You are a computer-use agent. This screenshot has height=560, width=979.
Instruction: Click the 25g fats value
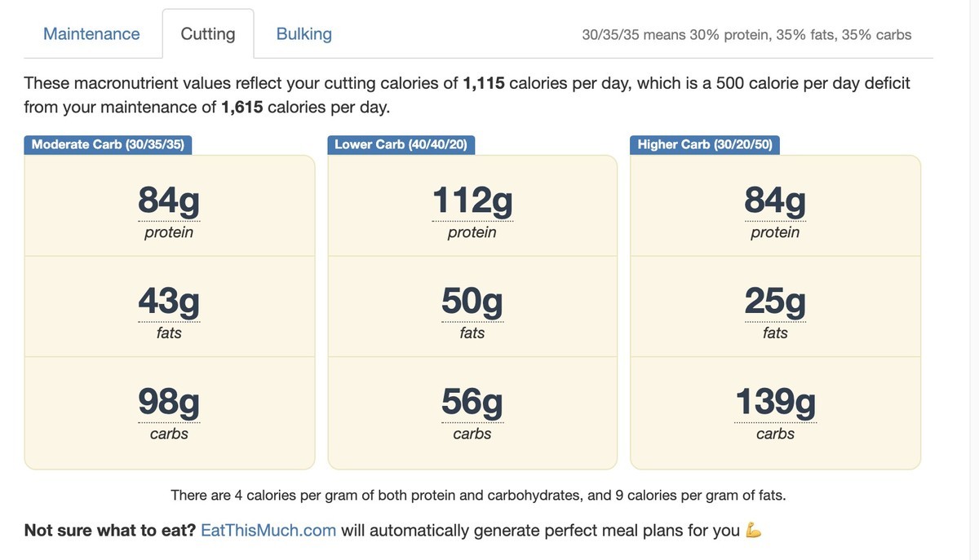[x=775, y=302]
